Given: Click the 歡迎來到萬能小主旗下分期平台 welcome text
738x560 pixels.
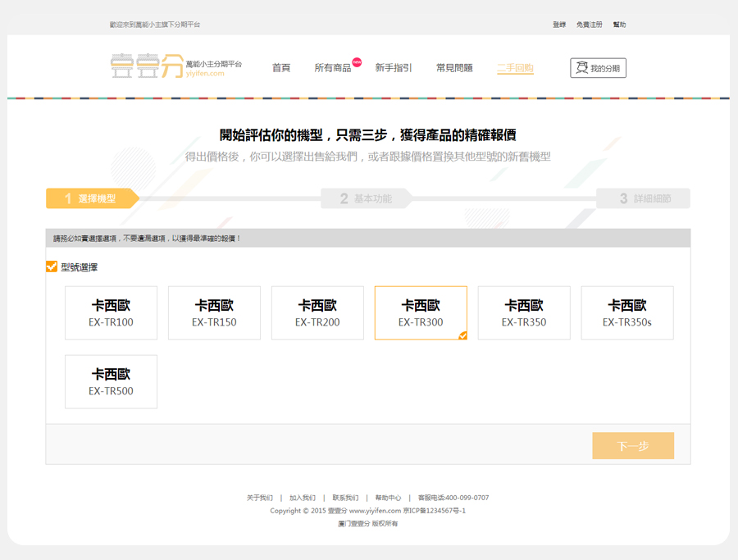Looking at the screenshot, I should click(155, 25).
